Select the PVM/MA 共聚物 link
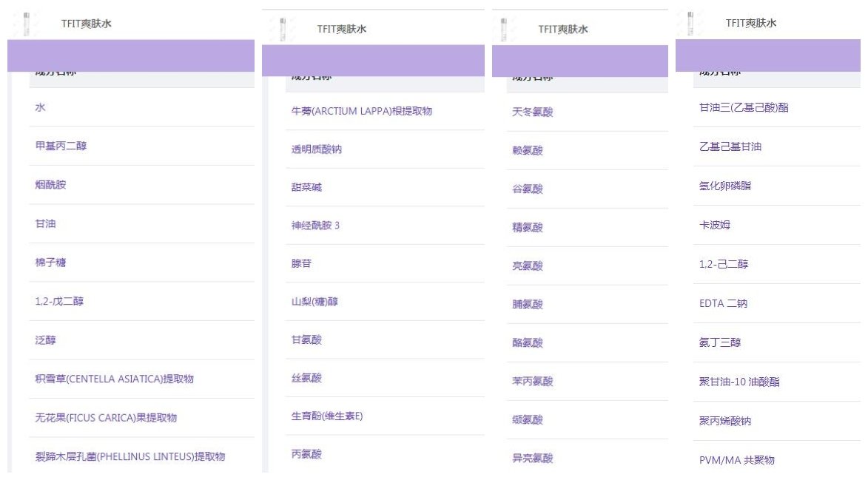Image resolution: width=868 pixels, height=480 pixels. click(736, 460)
